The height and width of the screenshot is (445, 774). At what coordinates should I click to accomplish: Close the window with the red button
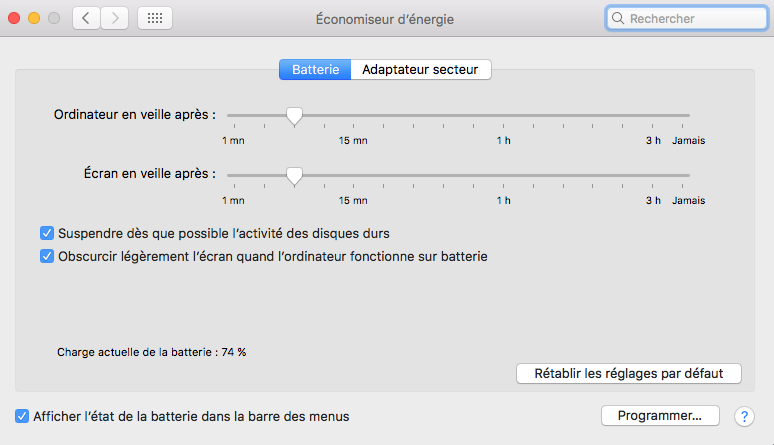pyautogui.click(x=14, y=18)
